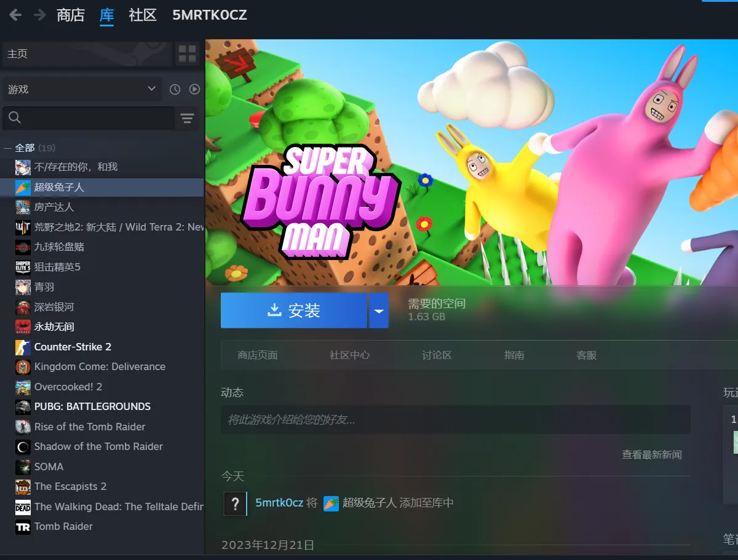Screen dimensions: 738x560
Task: Open the 商店页面 link
Action: point(258,355)
